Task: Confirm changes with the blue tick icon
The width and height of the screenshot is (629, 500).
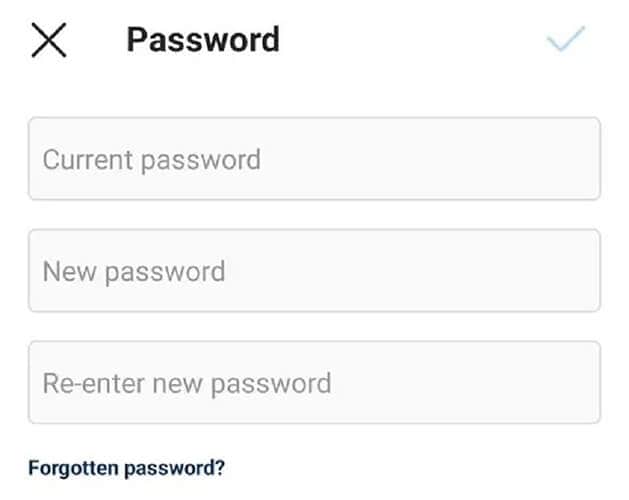Action: (x=566, y=40)
